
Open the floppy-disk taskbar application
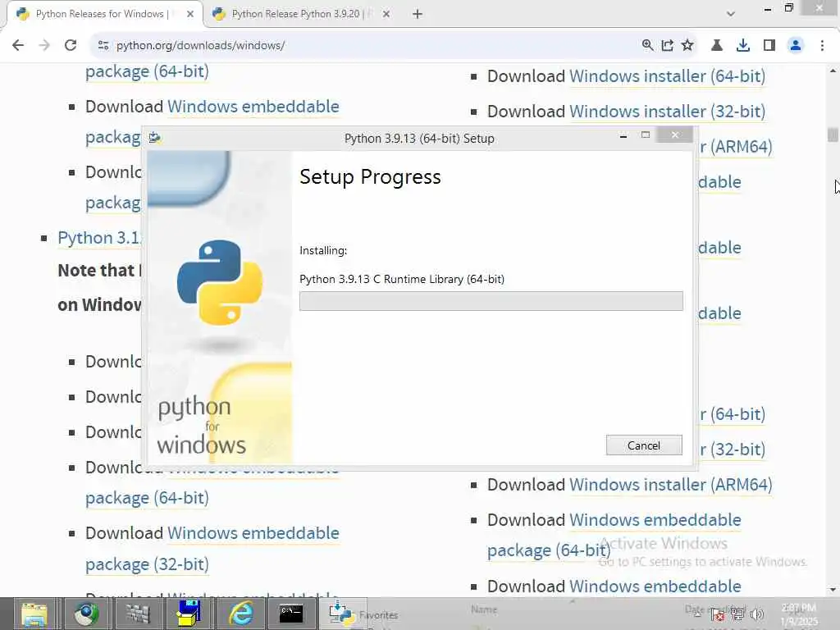tap(189, 614)
